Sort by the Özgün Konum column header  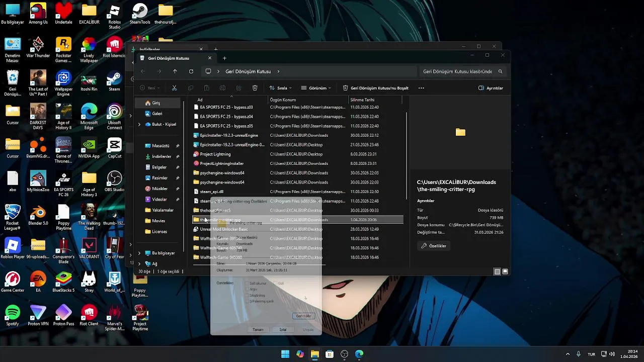(x=308, y=100)
